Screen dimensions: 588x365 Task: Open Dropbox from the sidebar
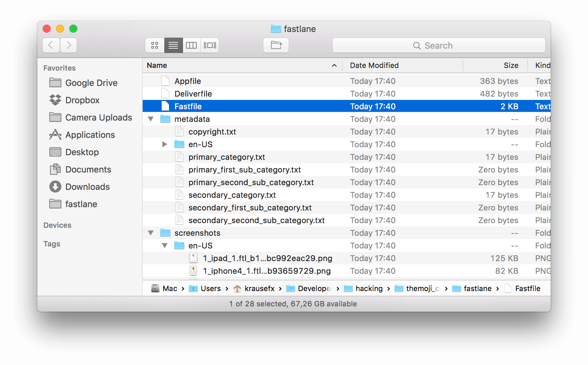[82, 100]
